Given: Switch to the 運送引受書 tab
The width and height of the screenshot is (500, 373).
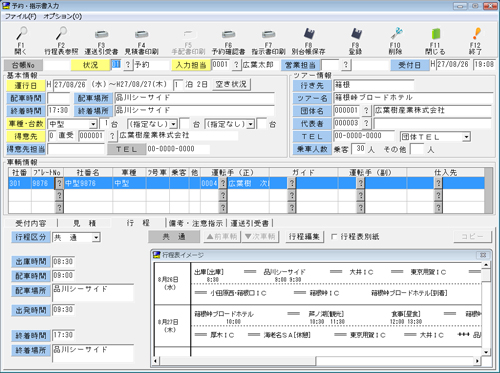Looking at the screenshot, I should [249, 223].
